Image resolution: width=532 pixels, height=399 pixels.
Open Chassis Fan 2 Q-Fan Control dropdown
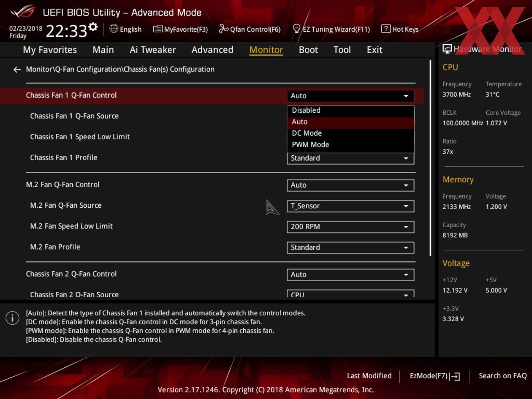350,275
